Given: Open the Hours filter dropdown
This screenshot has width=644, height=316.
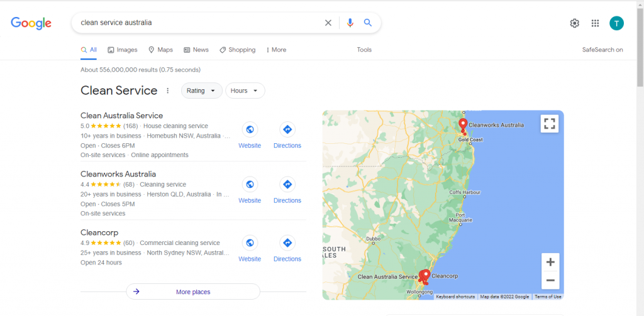Looking at the screenshot, I should pyautogui.click(x=245, y=90).
